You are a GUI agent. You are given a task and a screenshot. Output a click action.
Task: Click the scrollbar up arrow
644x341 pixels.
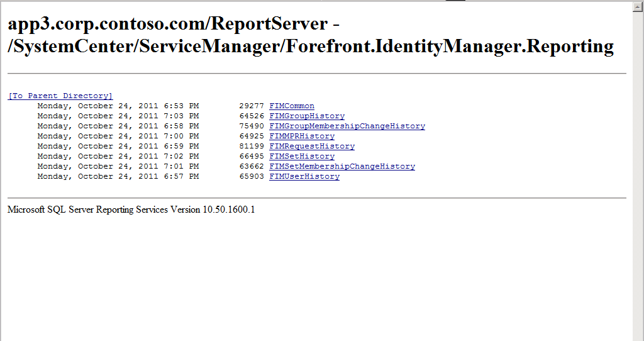click(638, 7)
